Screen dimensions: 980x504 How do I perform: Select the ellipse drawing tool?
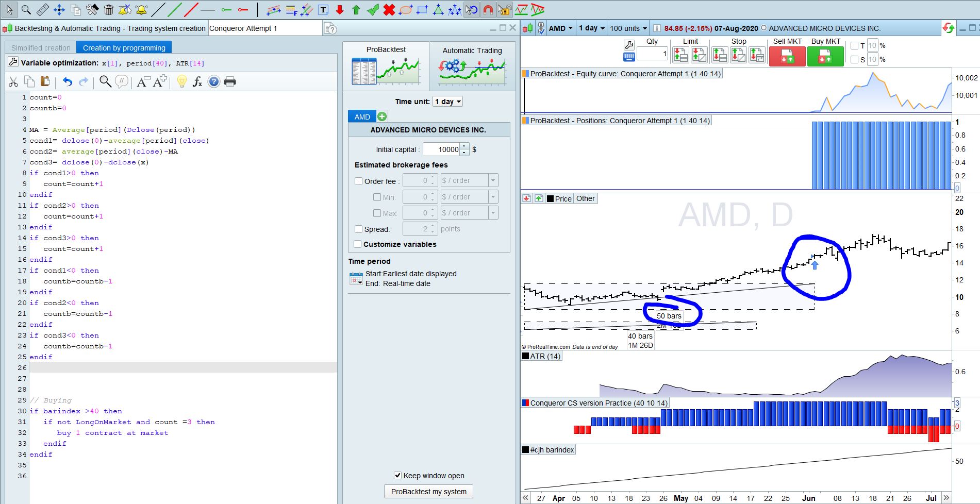[x=406, y=9]
